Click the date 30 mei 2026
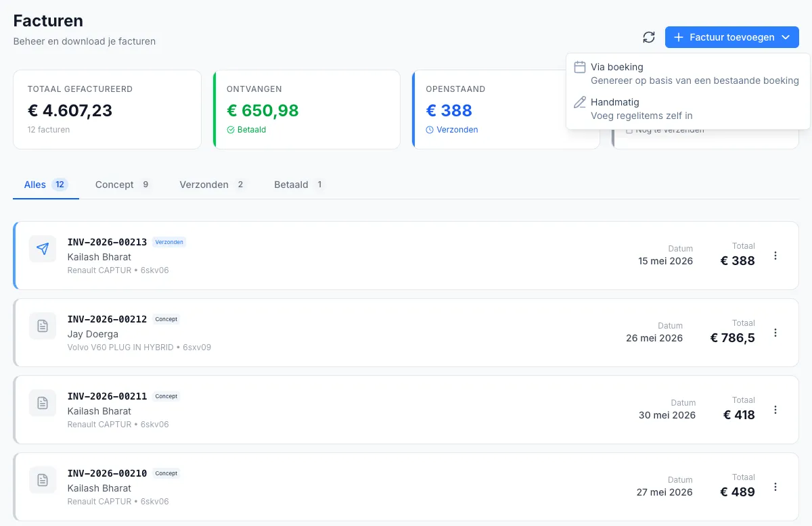 [x=667, y=415]
